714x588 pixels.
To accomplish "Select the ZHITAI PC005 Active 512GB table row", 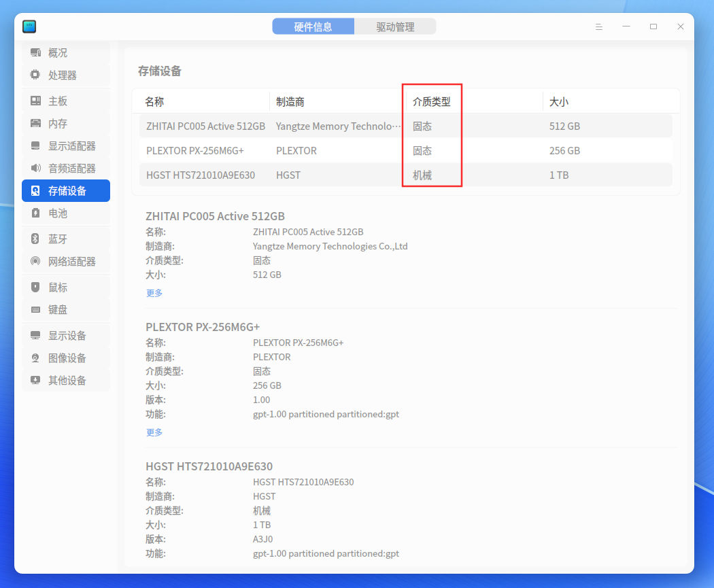I will [406, 126].
